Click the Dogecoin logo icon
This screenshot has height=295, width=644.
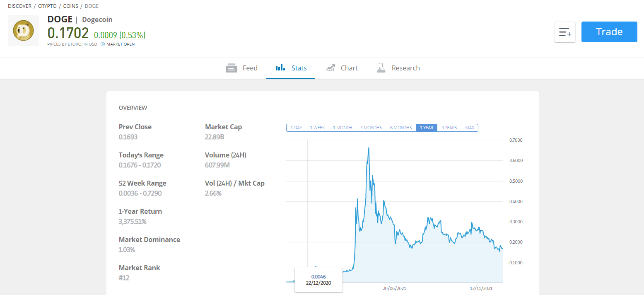pos(23,31)
